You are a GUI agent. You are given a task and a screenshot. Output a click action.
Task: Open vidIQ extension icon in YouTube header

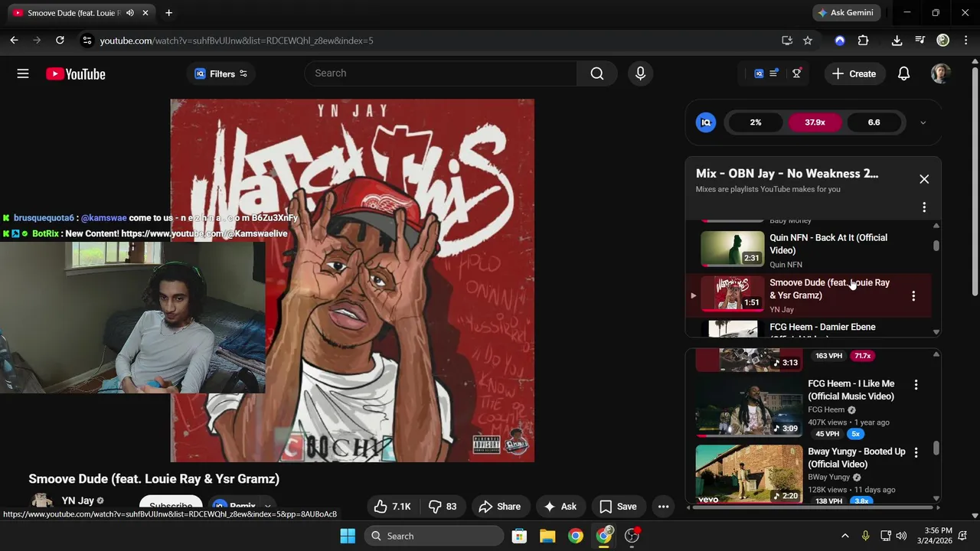(x=759, y=73)
